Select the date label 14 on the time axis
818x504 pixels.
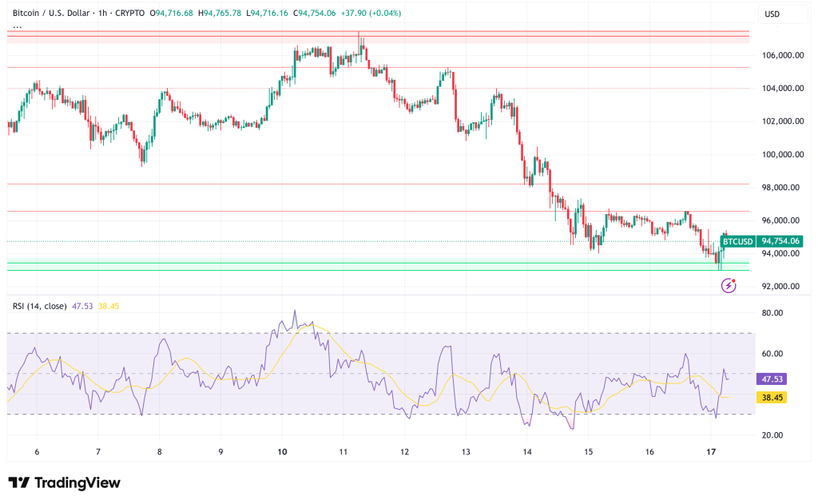click(x=526, y=451)
